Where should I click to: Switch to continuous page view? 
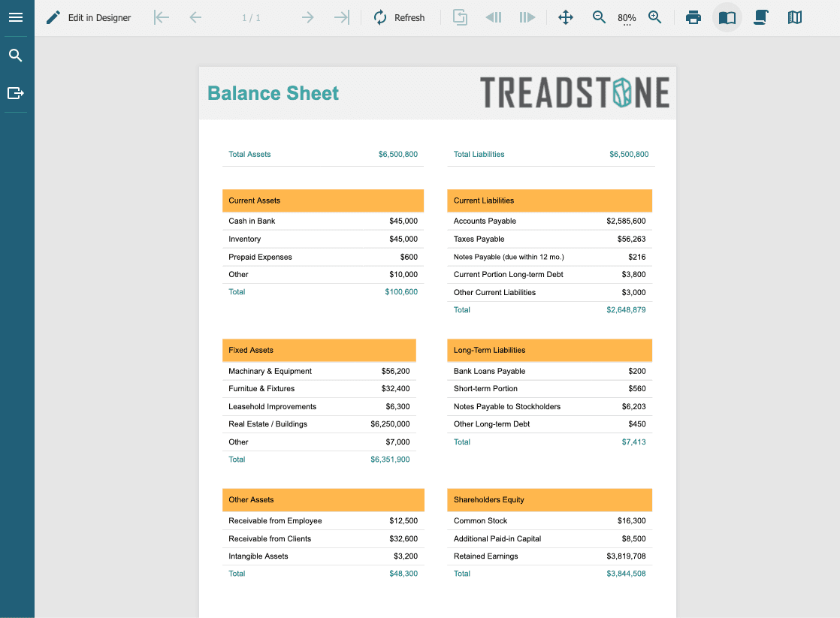[x=760, y=18]
